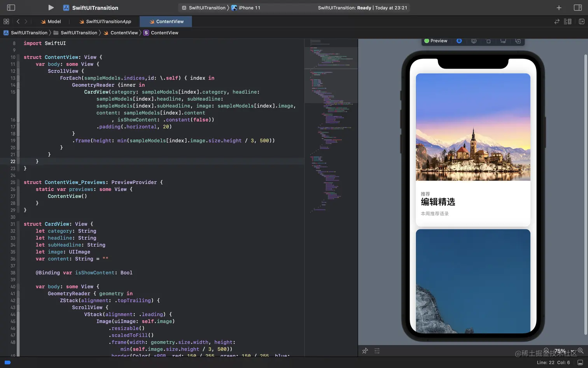Click the 'import SwiftUI' code line
588x368 pixels.
coord(45,43)
